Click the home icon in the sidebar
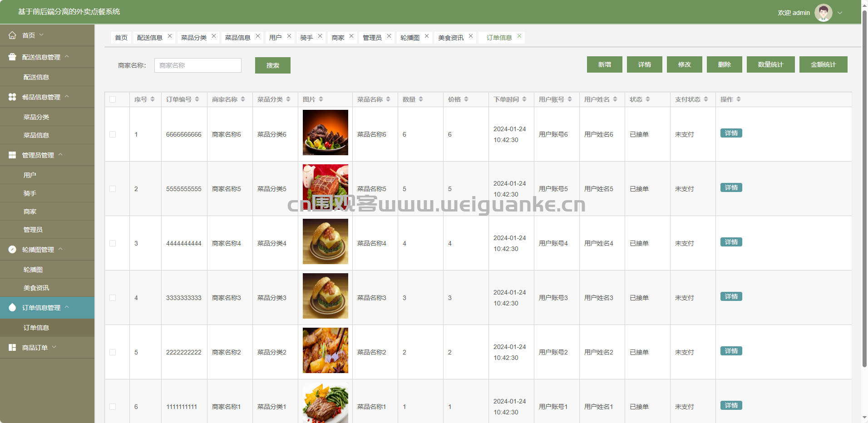Image resolution: width=868 pixels, height=423 pixels. [12, 35]
